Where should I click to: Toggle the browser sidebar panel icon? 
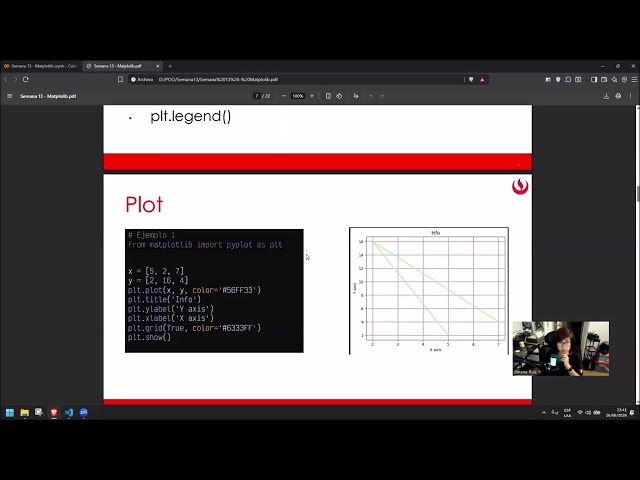(594, 80)
